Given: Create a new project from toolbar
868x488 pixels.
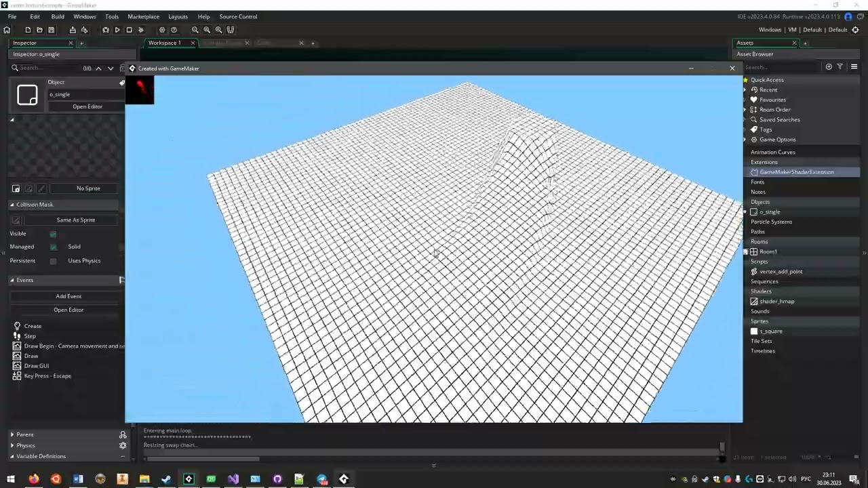Looking at the screenshot, I should click(x=28, y=30).
